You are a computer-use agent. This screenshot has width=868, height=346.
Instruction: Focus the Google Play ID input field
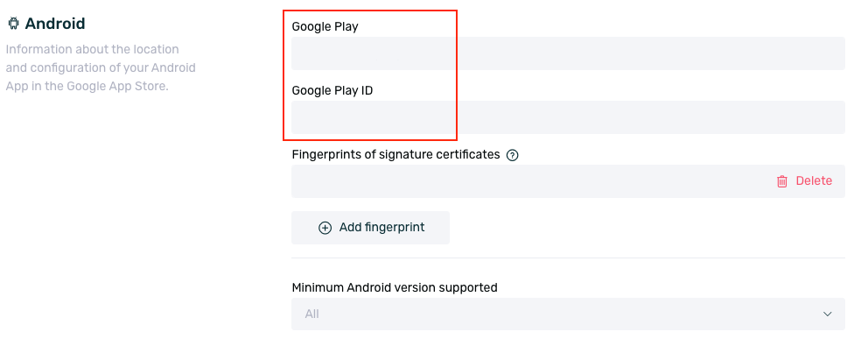click(x=568, y=117)
